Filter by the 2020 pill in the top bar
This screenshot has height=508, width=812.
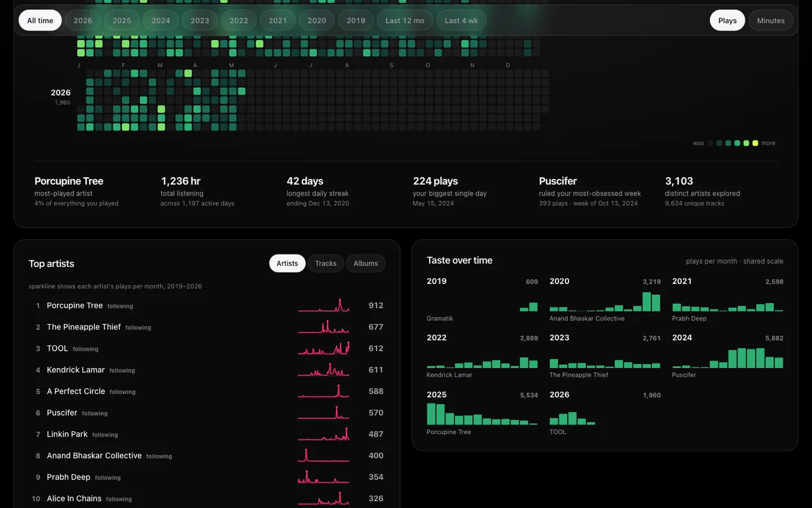pyautogui.click(x=317, y=20)
